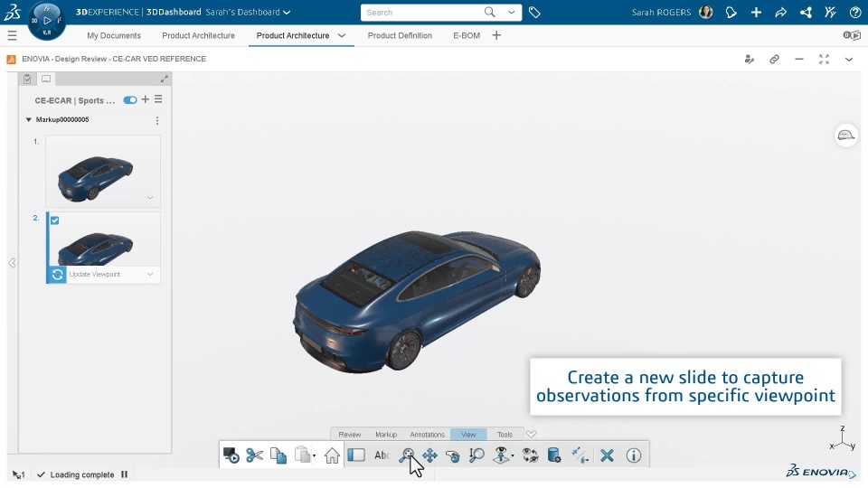The width and height of the screenshot is (868, 488).
Task: Open the active Product Architecture tab's dropdown chevron
Action: pos(342,35)
